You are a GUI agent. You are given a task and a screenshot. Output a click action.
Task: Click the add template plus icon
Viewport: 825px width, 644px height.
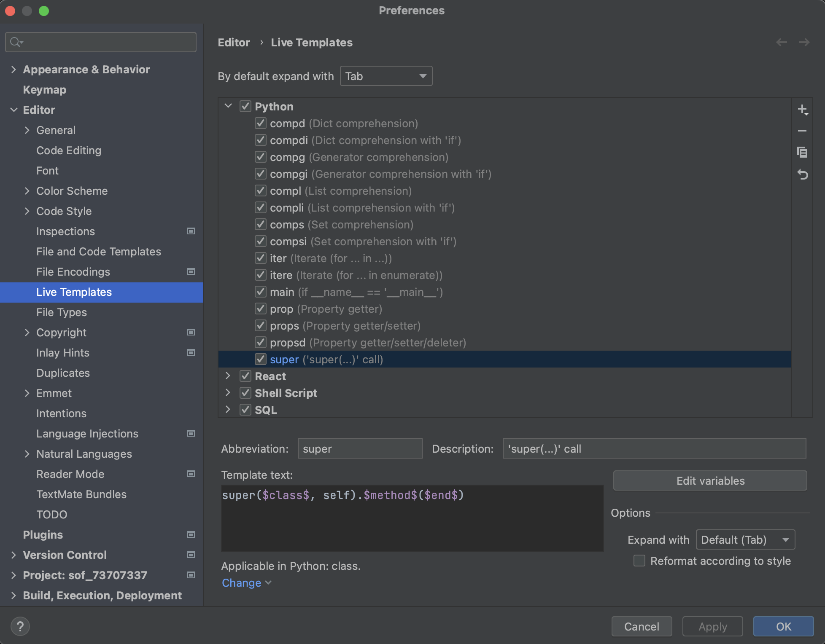tap(803, 110)
